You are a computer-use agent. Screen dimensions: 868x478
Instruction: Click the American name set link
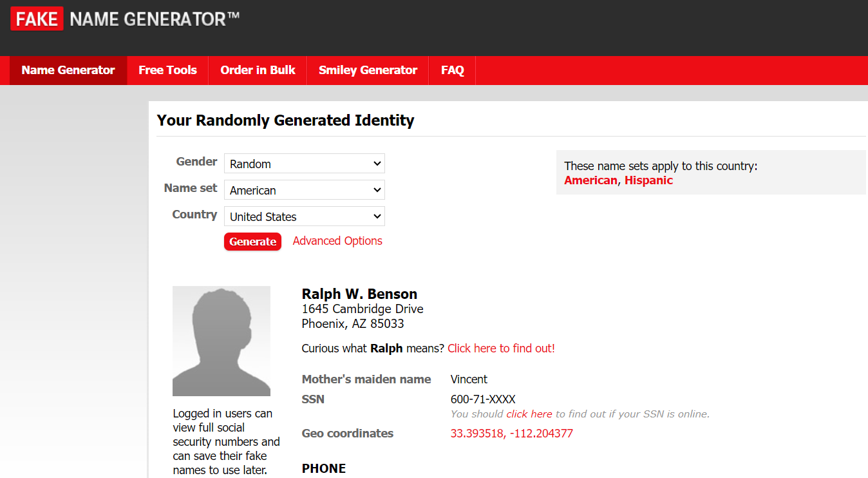coord(590,180)
